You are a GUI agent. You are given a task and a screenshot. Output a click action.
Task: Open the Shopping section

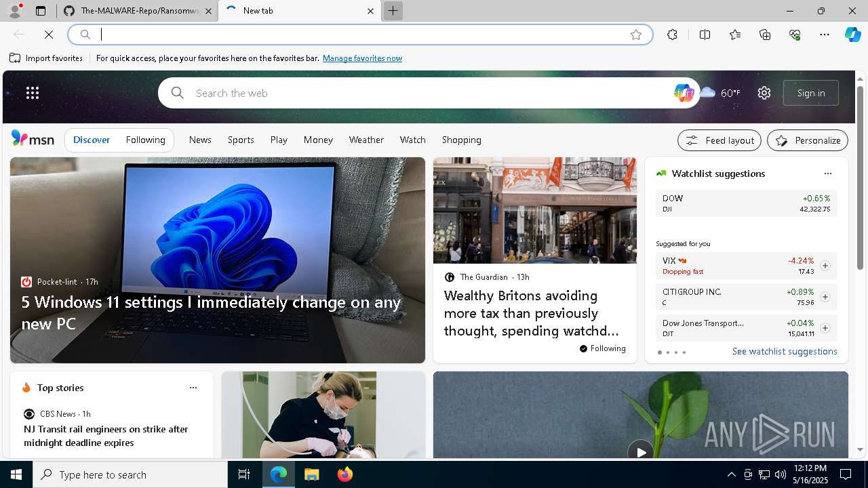coord(461,140)
